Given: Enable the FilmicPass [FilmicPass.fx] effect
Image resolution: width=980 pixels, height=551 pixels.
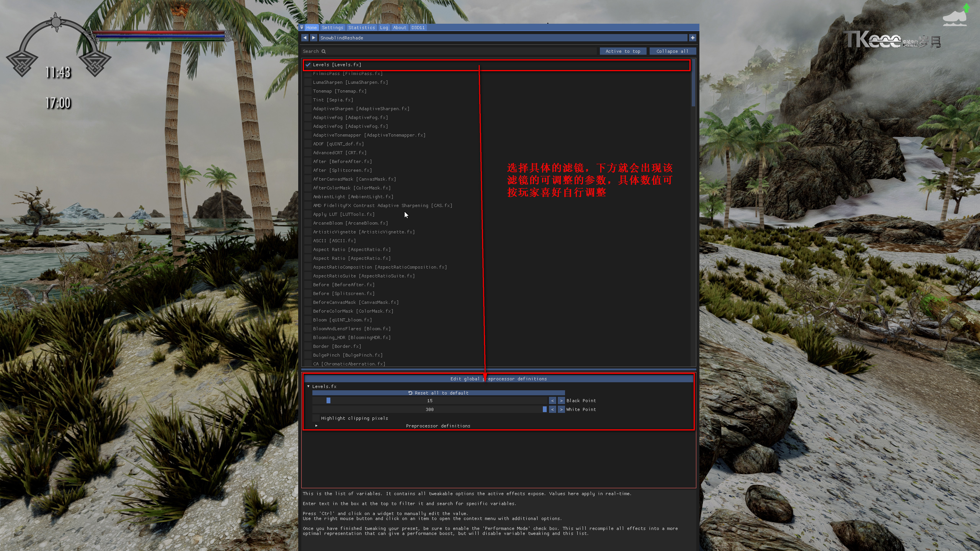Looking at the screenshot, I should point(308,73).
